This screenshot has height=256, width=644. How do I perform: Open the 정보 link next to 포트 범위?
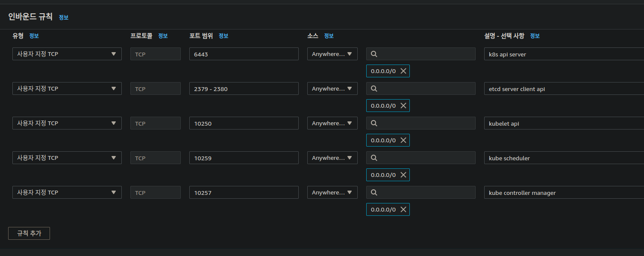click(223, 36)
